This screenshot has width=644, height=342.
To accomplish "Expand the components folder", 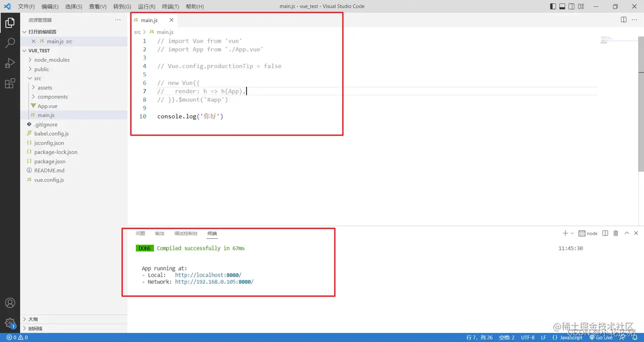I will 74,97.
